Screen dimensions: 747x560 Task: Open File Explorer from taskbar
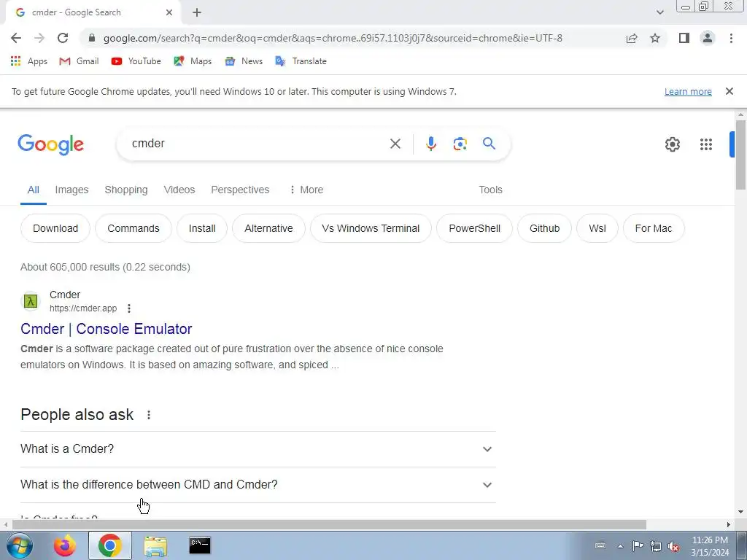(155, 545)
